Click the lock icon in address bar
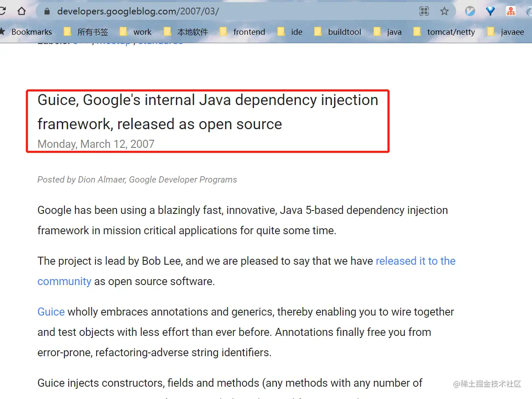The width and height of the screenshot is (532, 399). (47, 11)
